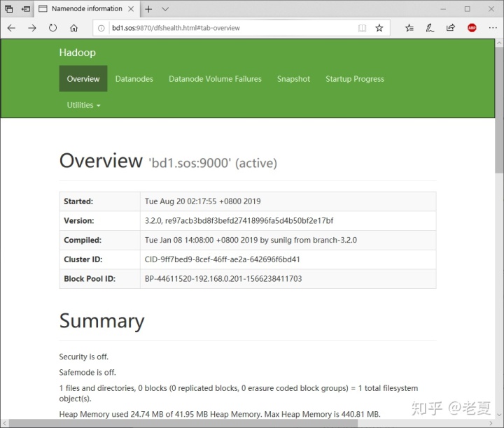Set these tabs aside icon
This screenshot has height=428, width=504.
[x=26, y=9]
